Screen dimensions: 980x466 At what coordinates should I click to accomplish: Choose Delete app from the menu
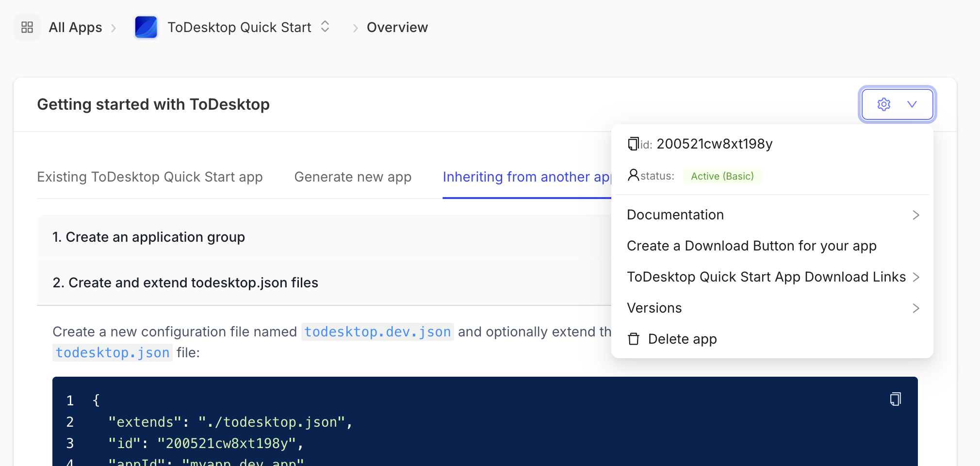click(772, 339)
